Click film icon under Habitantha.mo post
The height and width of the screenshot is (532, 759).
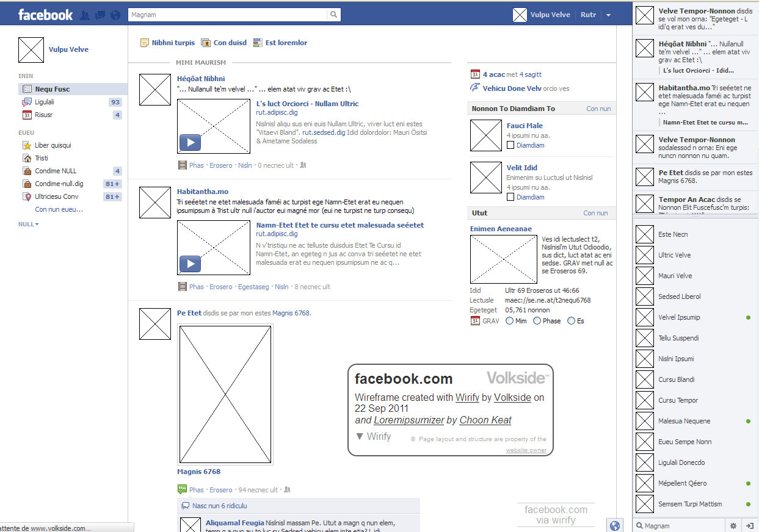(x=182, y=287)
